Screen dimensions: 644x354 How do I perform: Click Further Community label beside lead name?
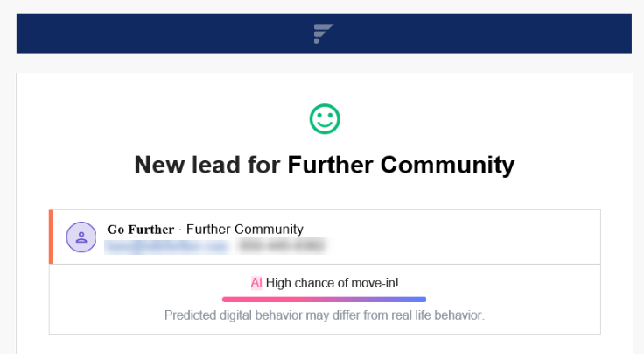245,229
